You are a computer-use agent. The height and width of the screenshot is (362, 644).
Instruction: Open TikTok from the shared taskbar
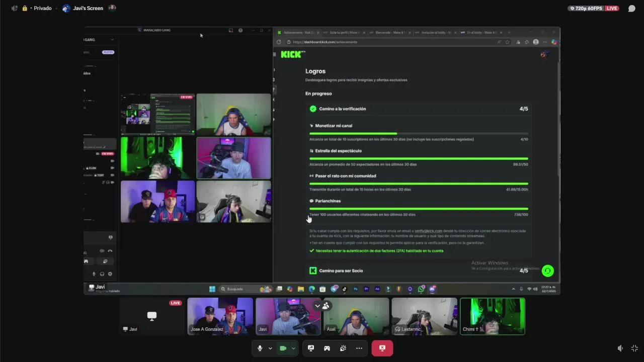coord(345,289)
